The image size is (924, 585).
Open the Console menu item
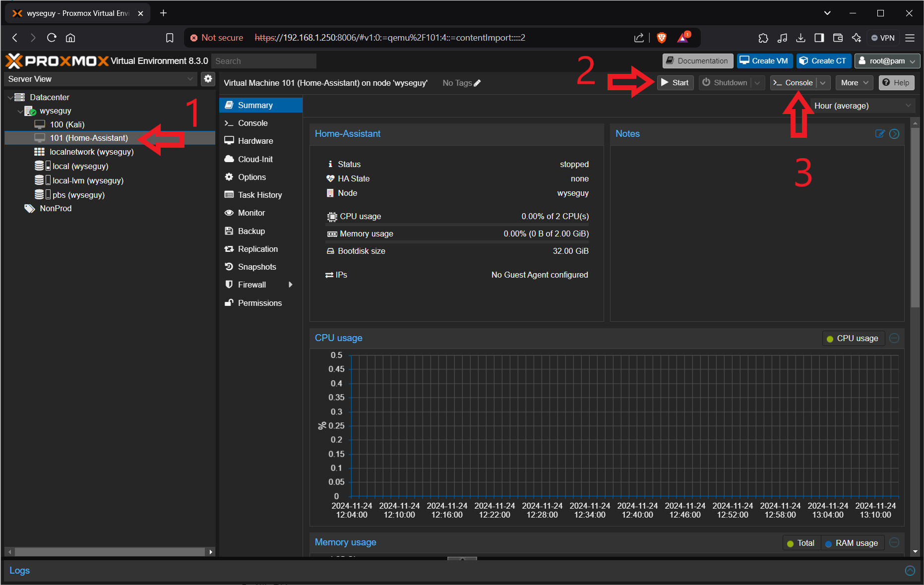(261, 123)
